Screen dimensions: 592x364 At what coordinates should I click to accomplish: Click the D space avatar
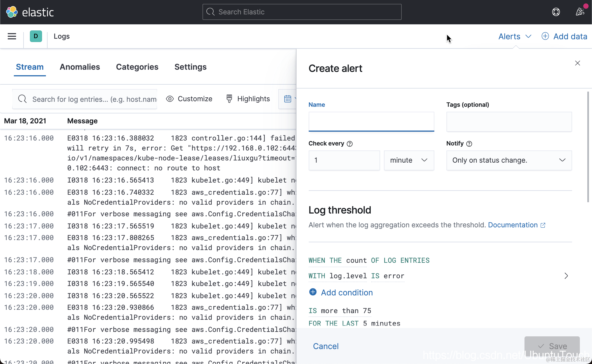[x=36, y=36]
